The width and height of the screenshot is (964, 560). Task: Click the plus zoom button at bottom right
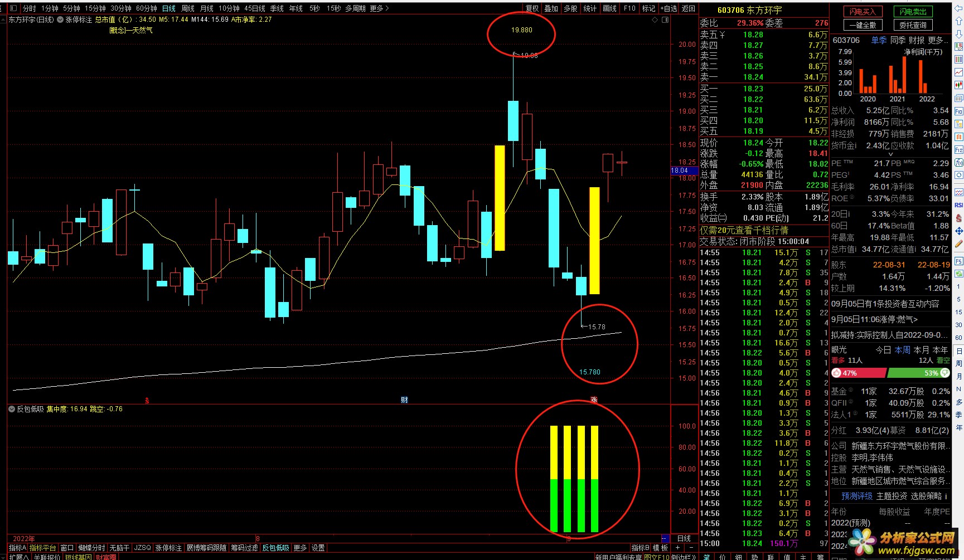point(678,548)
